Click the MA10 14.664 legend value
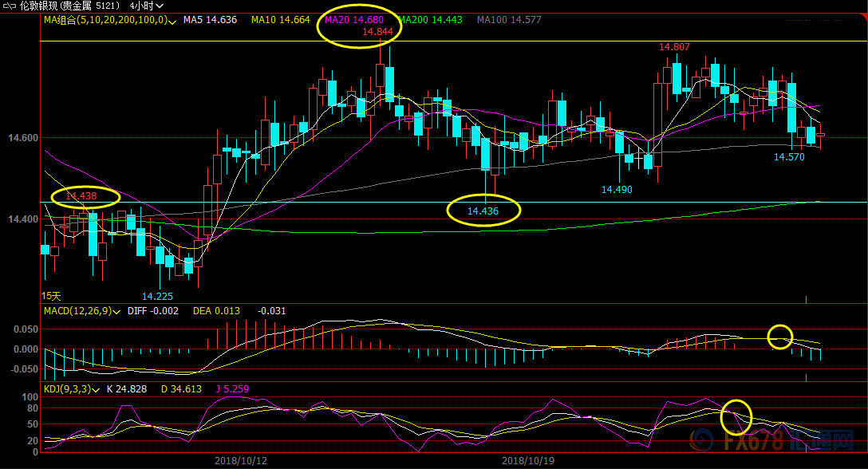The image size is (868, 469). click(280, 20)
